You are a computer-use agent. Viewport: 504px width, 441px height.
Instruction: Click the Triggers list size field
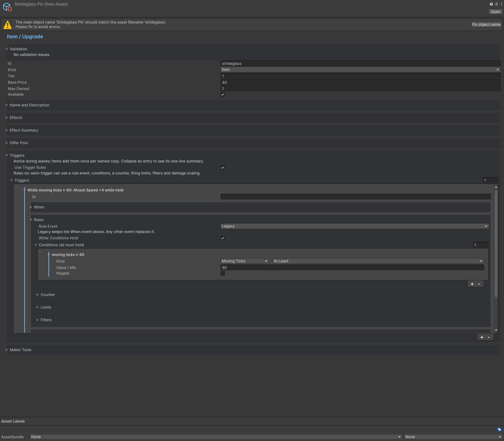click(x=490, y=180)
